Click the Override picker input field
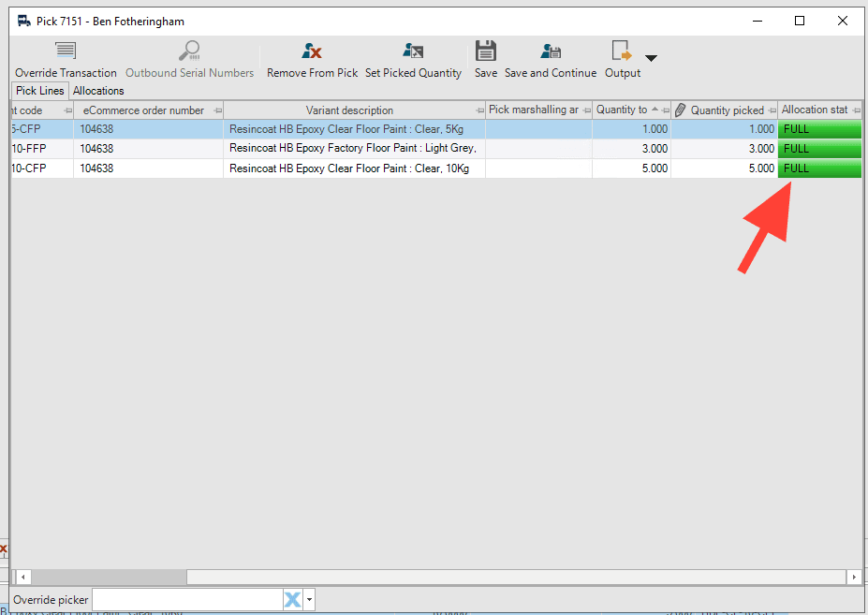868x615 pixels. pos(187,599)
